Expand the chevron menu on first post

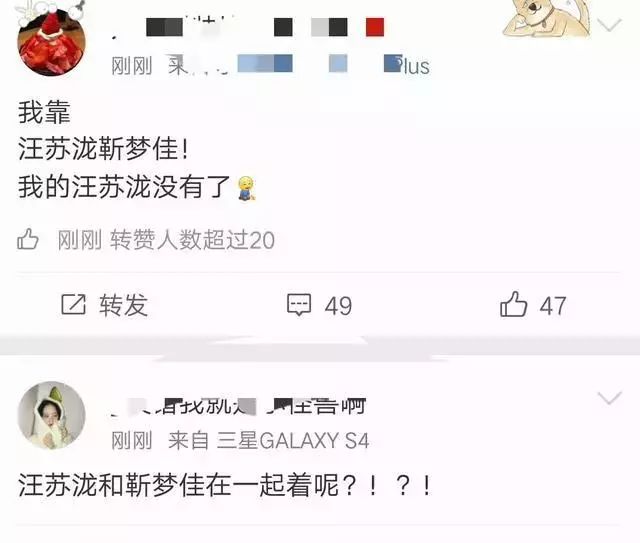pos(609,25)
